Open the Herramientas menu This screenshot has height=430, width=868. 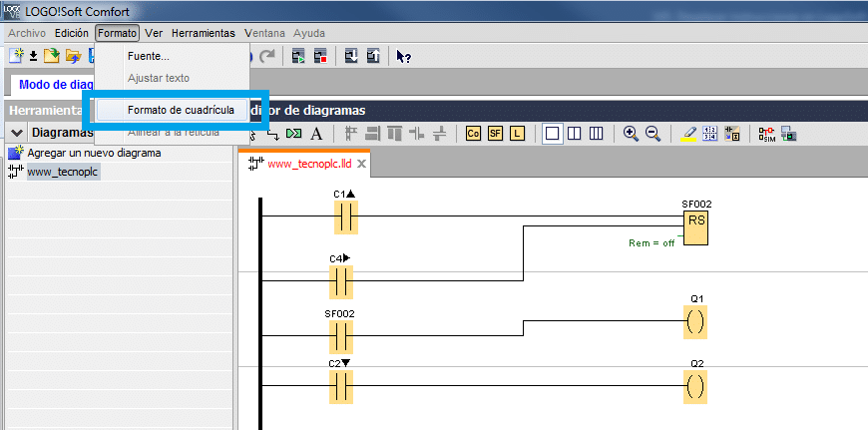(x=204, y=33)
